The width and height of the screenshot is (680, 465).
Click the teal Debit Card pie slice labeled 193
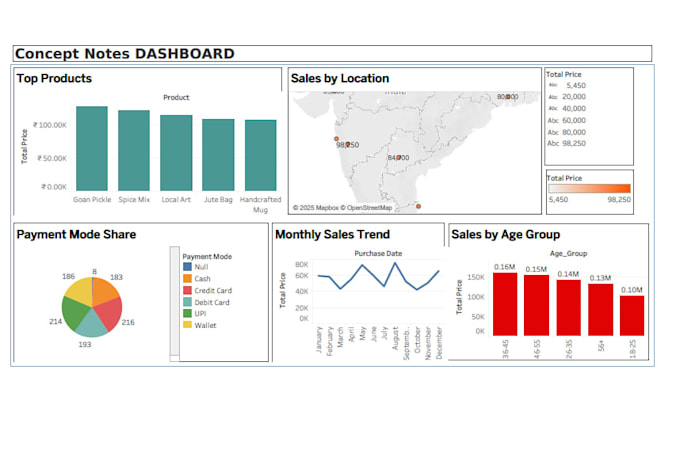[91, 324]
